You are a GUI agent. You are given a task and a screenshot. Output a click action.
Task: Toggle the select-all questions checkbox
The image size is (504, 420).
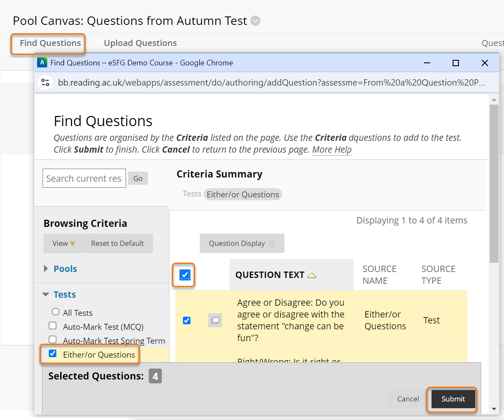coord(185,275)
